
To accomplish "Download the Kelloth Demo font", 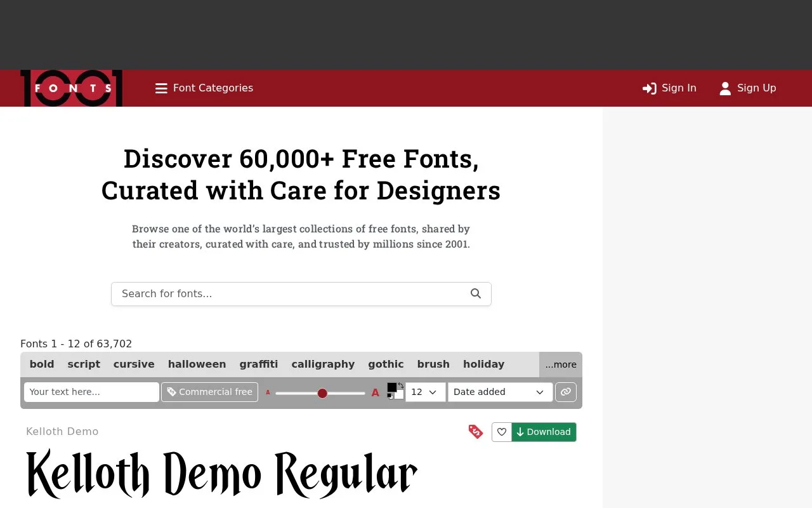I will tap(544, 432).
